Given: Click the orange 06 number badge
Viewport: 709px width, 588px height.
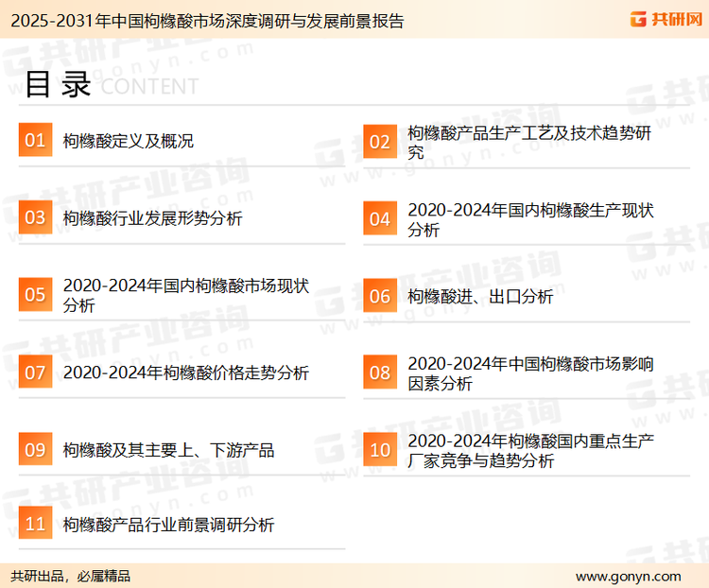Looking at the screenshot, I should tap(380, 296).
